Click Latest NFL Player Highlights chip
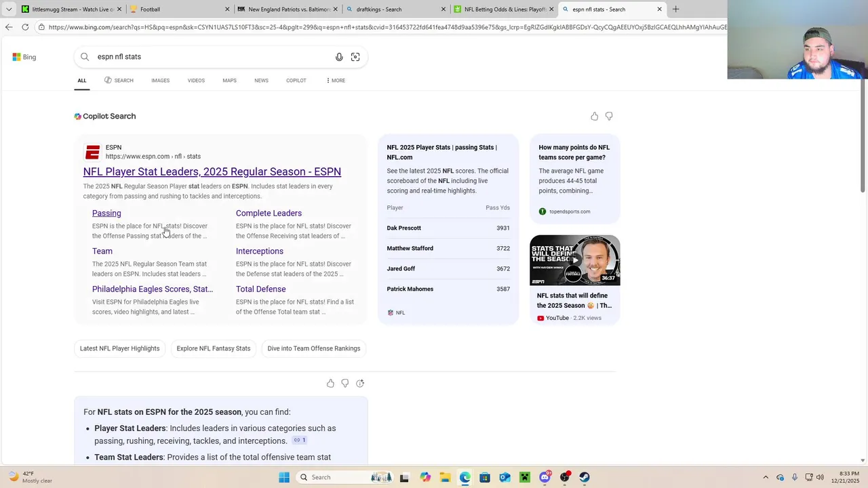The height and width of the screenshot is (488, 868). [120, 348]
